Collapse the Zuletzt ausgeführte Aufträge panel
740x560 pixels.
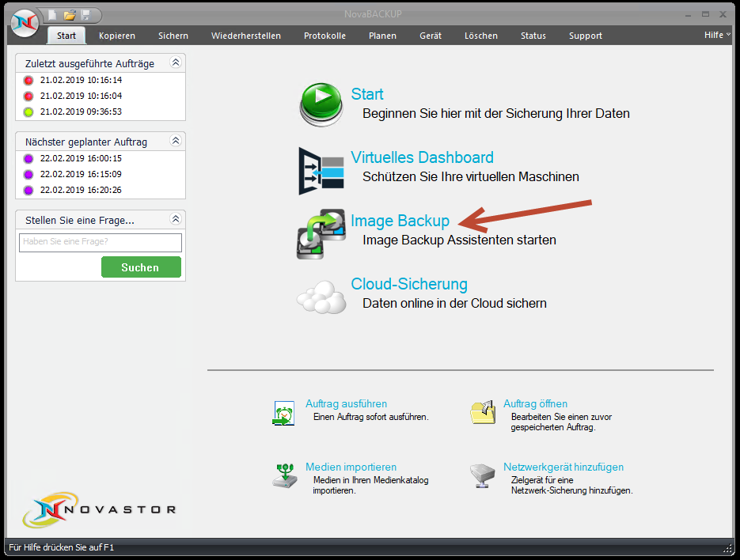(176, 62)
